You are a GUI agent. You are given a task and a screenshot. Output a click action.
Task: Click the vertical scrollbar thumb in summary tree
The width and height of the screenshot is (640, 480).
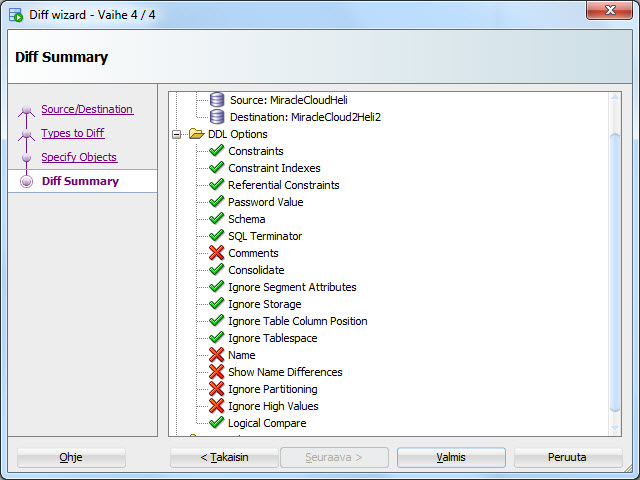pyautogui.click(x=615, y=273)
